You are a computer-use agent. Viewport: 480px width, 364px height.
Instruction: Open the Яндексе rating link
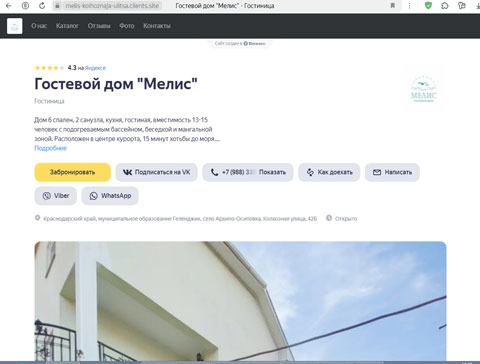(x=95, y=68)
